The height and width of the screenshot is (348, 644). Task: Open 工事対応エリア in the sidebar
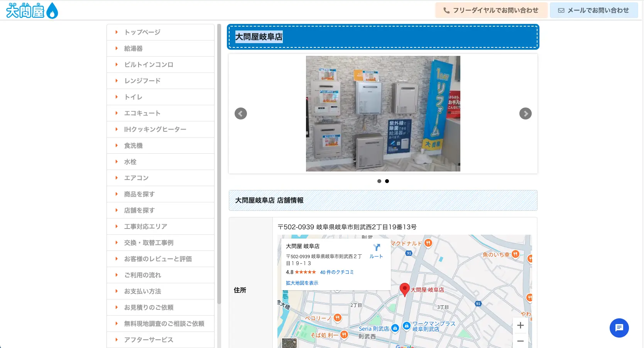pyautogui.click(x=161, y=227)
